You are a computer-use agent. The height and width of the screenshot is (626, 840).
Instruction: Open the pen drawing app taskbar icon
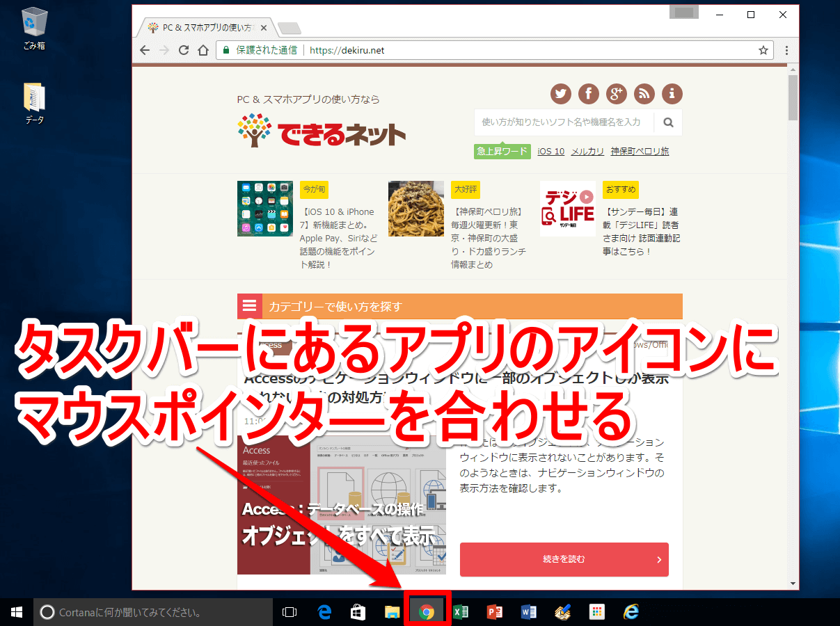pyautogui.click(x=563, y=612)
